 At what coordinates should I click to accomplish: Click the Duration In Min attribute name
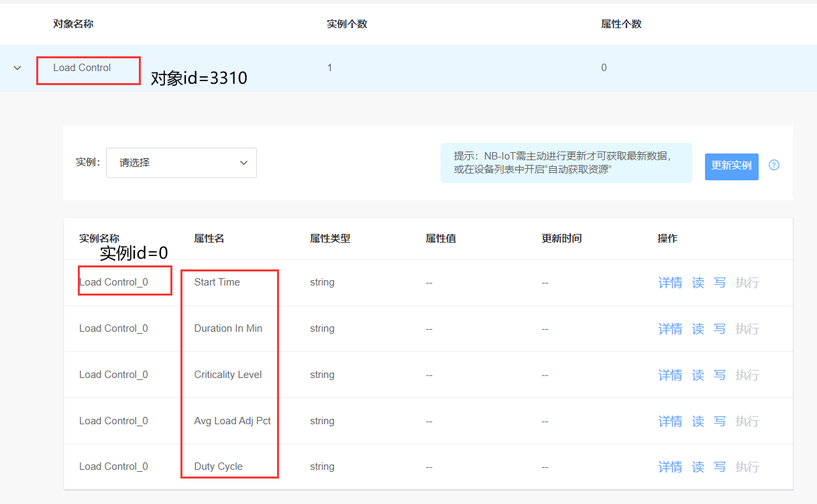(228, 328)
